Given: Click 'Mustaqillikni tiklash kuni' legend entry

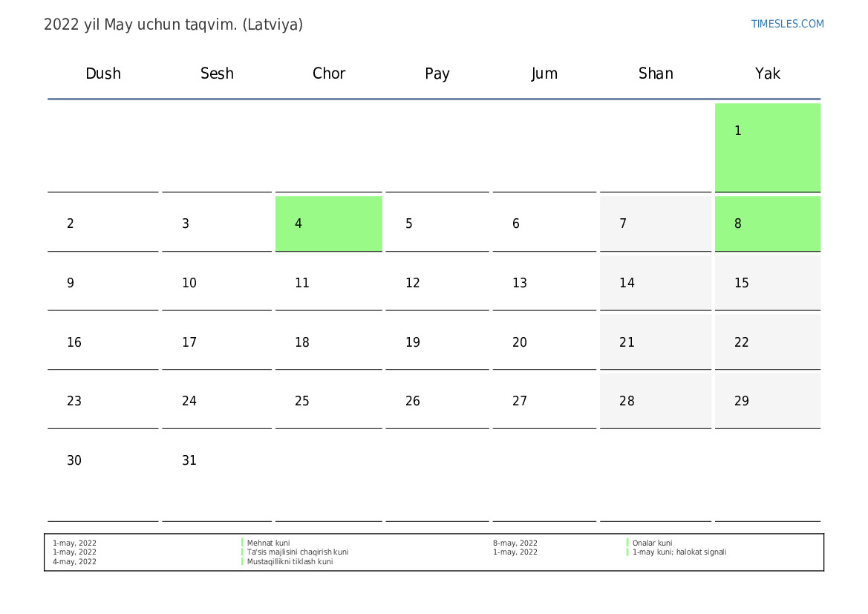Looking at the screenshot, I should (290, 562).
